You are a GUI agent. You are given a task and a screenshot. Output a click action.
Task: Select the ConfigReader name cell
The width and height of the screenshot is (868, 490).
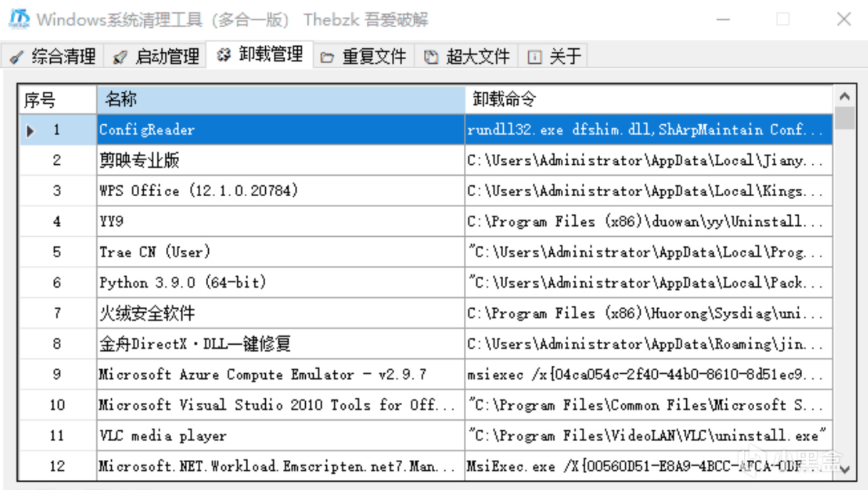point(281,130)
